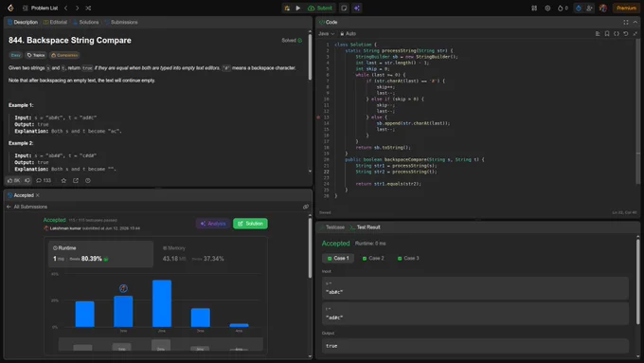Click the editor bookmark icon
The height and width of the screenshot is (363, 644).
point(607,34)
